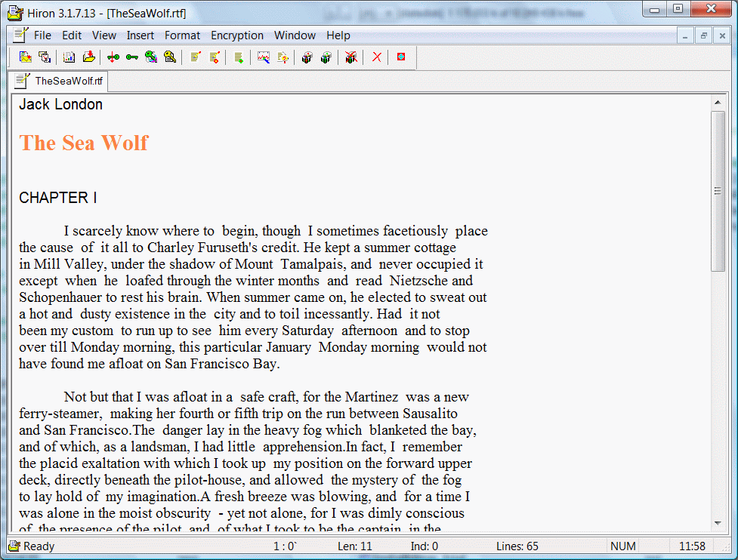Click the word 'Schopenhauer' in the text

(60, 297)
